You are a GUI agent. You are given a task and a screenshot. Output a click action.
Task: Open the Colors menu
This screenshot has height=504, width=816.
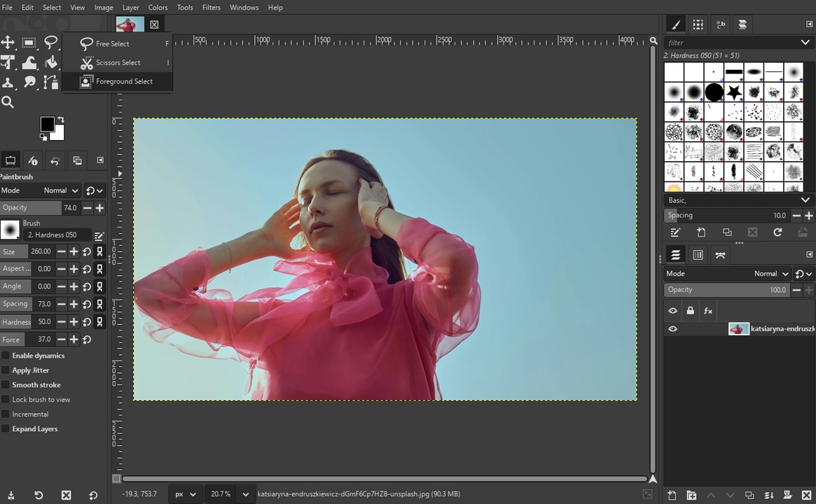(158, 7)
